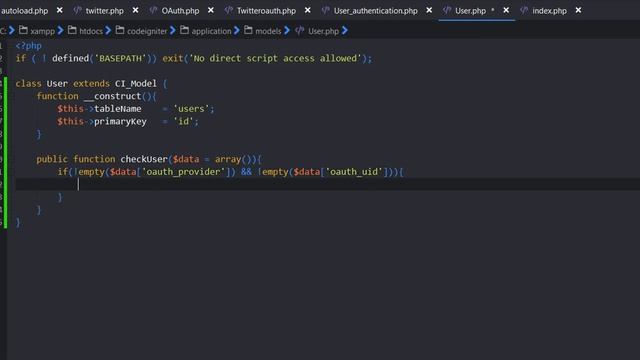Click the PHP icon beside User.php breadcrumb
Image resolution: width=640 pixels, height=360 pixels.
click(x=300, y=31)
